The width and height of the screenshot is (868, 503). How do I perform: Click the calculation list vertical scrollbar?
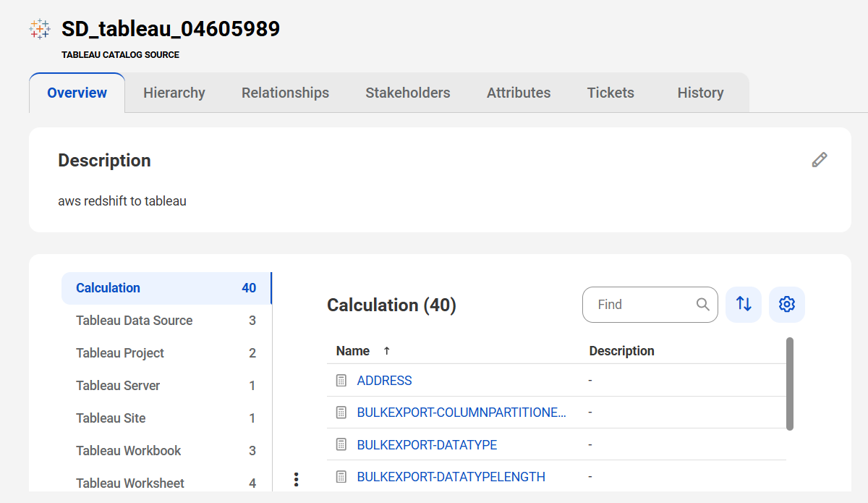790,384
